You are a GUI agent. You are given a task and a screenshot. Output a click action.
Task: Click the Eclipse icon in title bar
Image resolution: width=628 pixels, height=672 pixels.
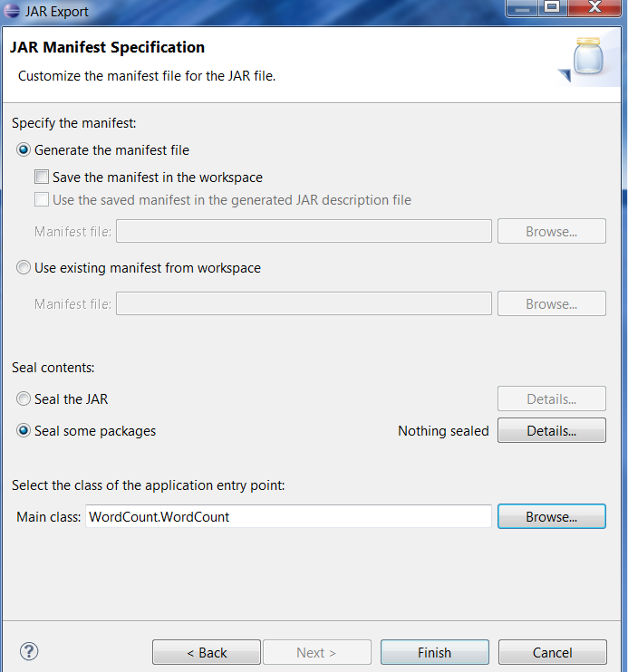coord(11,10)
